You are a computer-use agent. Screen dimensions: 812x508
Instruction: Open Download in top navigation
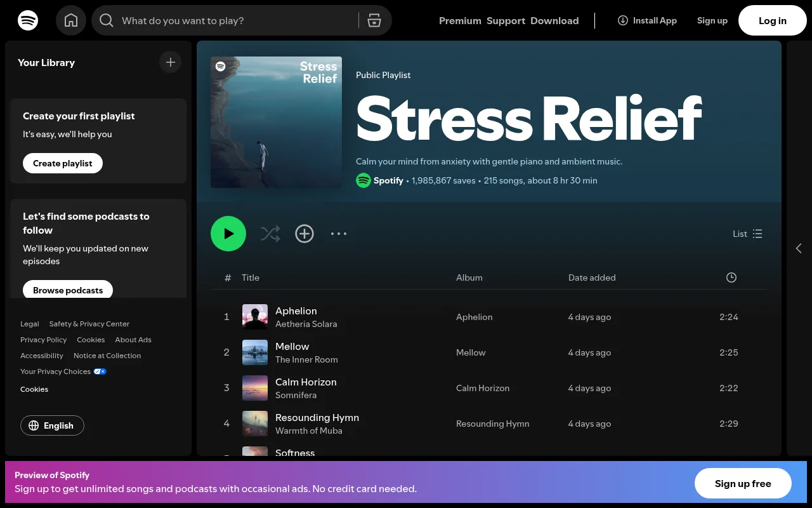pyautogui.click(x=554, y=20)
